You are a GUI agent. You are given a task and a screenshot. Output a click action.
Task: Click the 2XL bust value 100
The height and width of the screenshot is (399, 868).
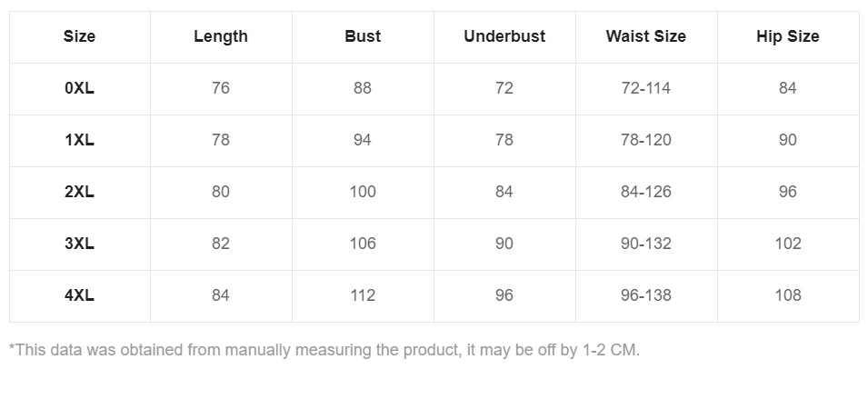coord(363,192)
